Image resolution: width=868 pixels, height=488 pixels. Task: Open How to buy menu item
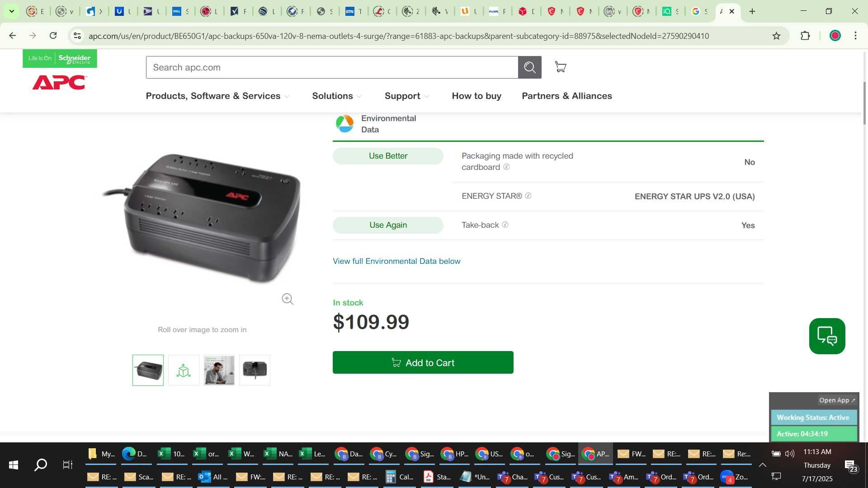click(x=476, y=96)
